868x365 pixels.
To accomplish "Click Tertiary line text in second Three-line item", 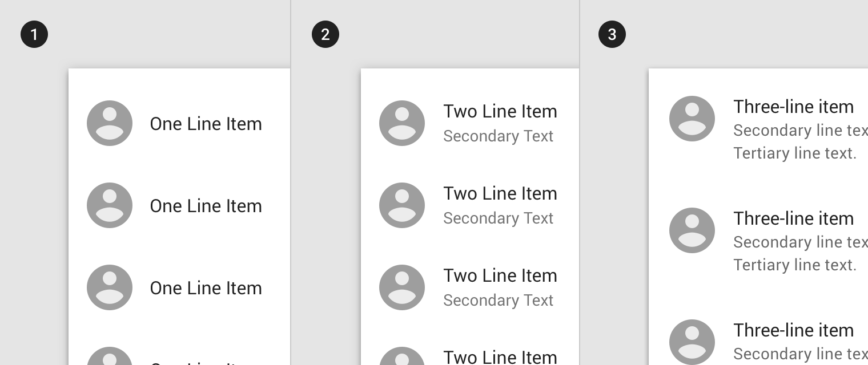I will 795,265.
